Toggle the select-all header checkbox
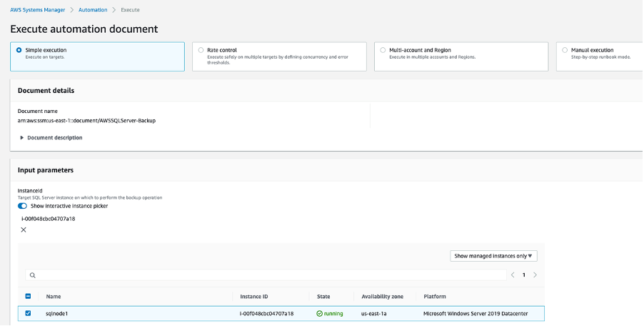Image resolution: width=644 pixels, height=326 pixels. tap(28, 296)
